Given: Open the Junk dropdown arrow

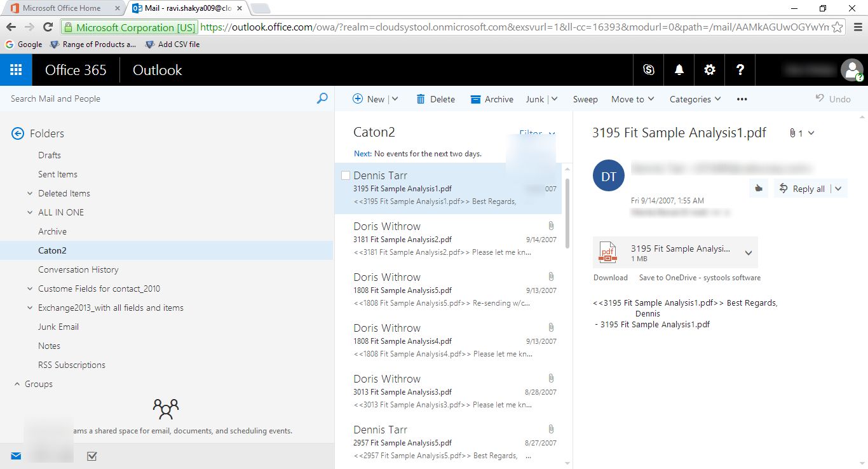Looking at the screenshot, I should (553, 99).
